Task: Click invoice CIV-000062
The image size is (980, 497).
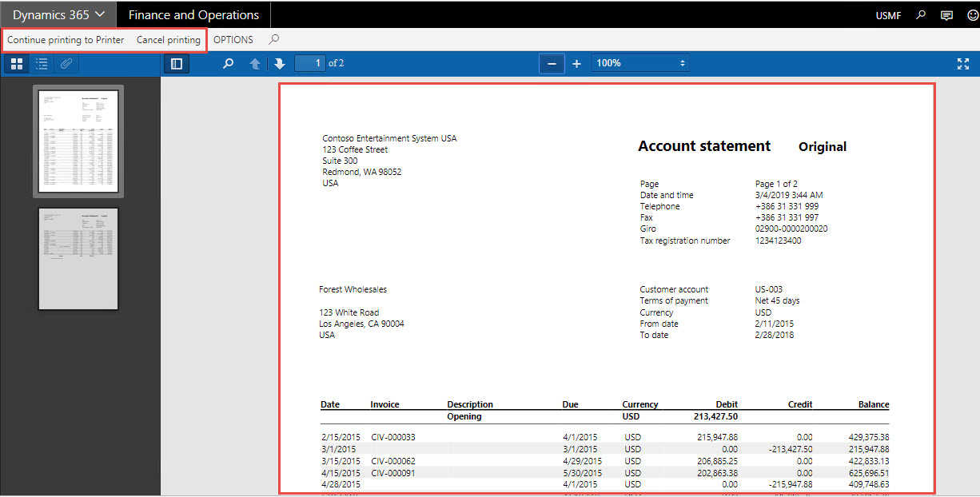Action: [x=392, y=460]
